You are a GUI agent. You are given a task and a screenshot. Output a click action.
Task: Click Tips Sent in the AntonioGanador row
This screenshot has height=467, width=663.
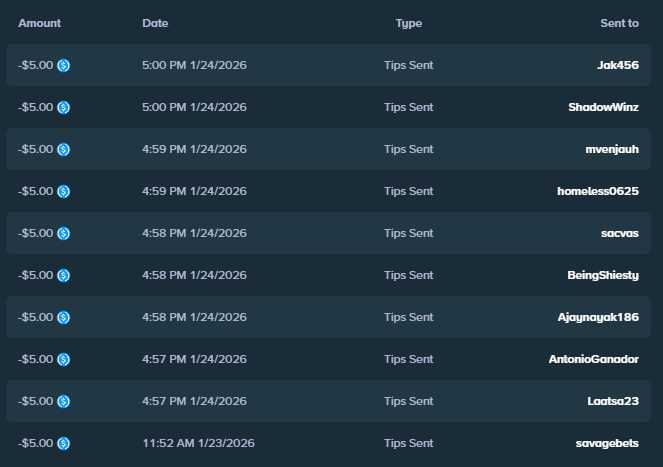tap(409, 359)
